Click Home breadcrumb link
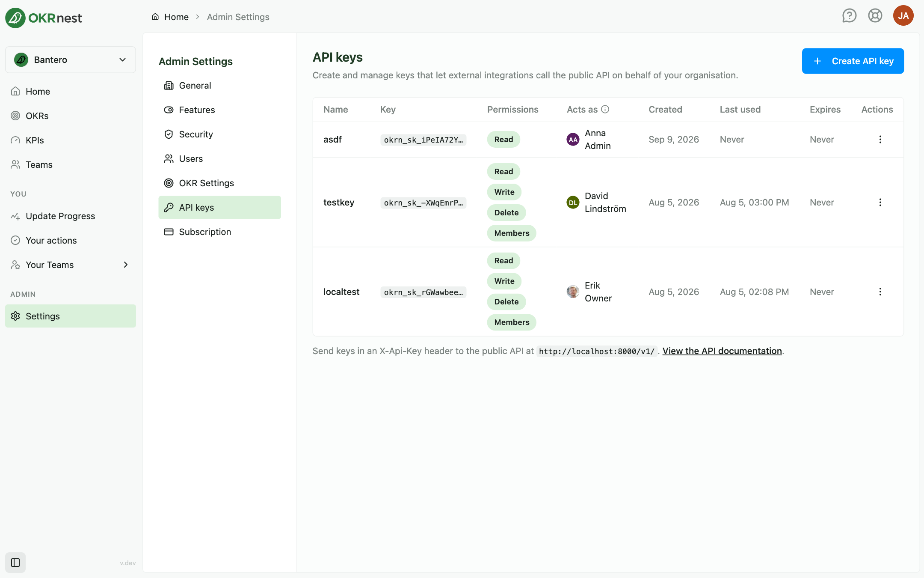 176,17
